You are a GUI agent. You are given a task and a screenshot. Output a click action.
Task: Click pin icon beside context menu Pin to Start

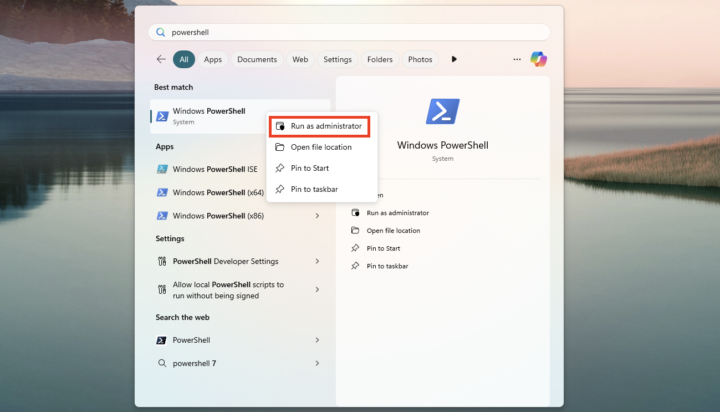[280, 168]
